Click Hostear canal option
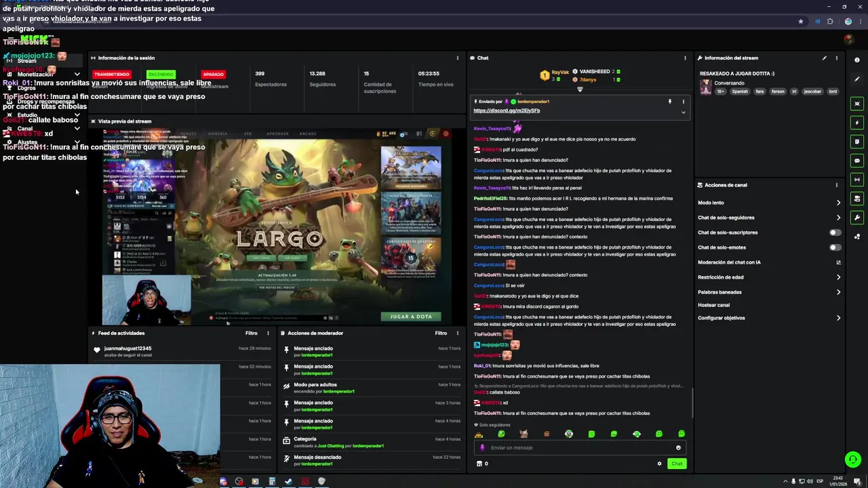 [713, 305]
